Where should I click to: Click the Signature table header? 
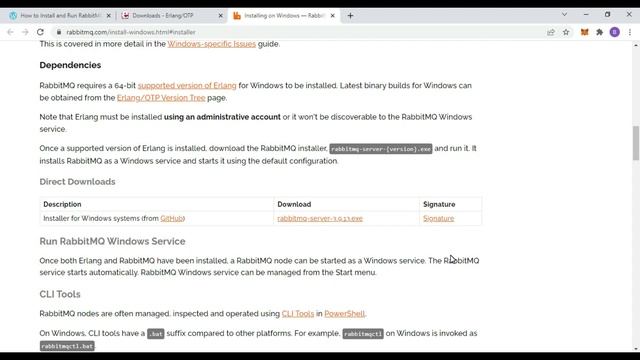pos(439,204)
